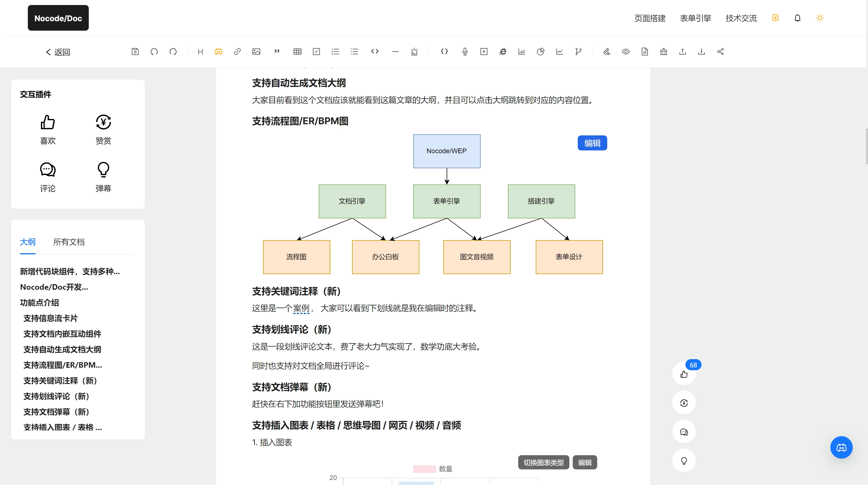Insert a pie chart from toolbar
The height and width of the screenshot is (485, 868).
coord(540,52)
